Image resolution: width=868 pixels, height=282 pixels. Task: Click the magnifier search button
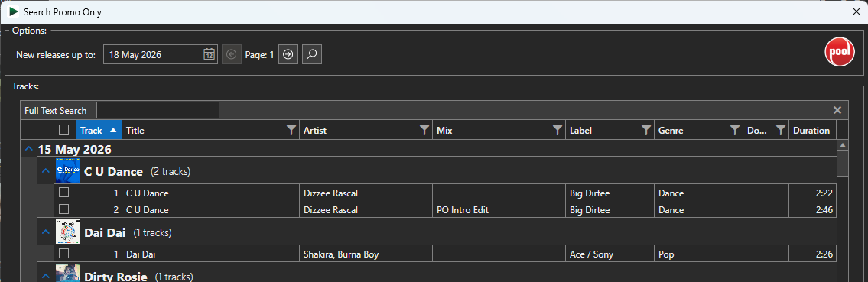pyautogui.click(x=312, y=54)
